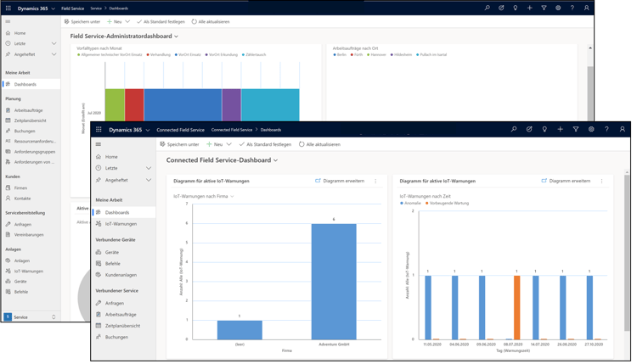
Task: Click Diagramm erweitern on left IoT chart
Action: click(x=340, y=181)
